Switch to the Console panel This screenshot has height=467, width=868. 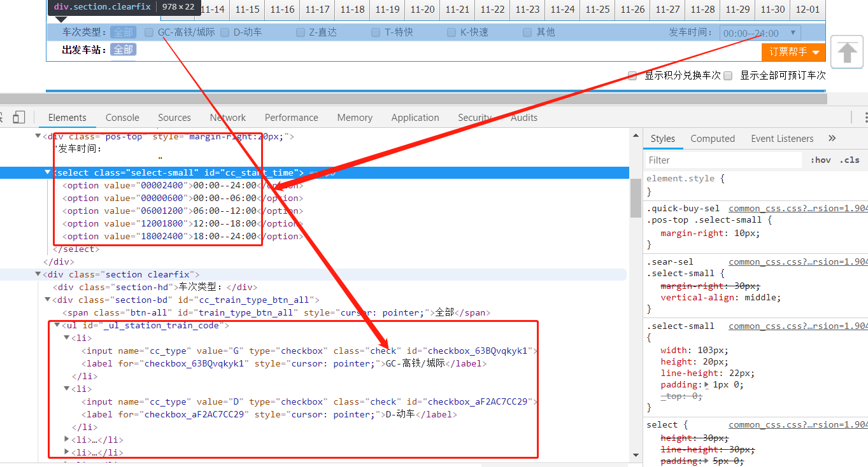(x=122, y=117)
